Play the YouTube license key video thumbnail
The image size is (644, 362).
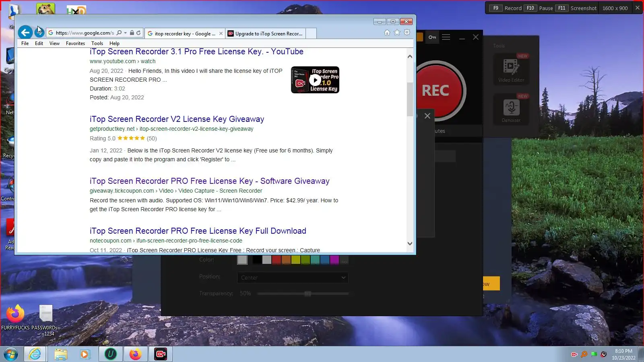tap(315, 80)
